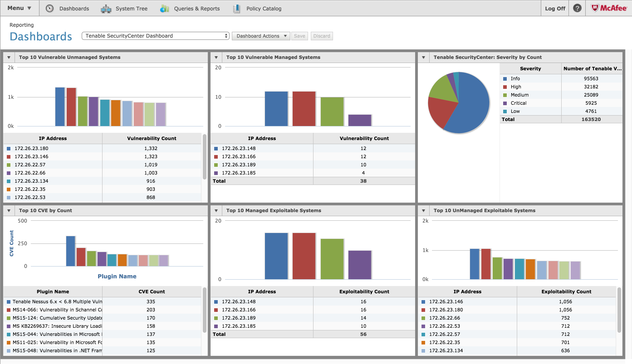Click the Medium severity color swatch

click(505, 95)
